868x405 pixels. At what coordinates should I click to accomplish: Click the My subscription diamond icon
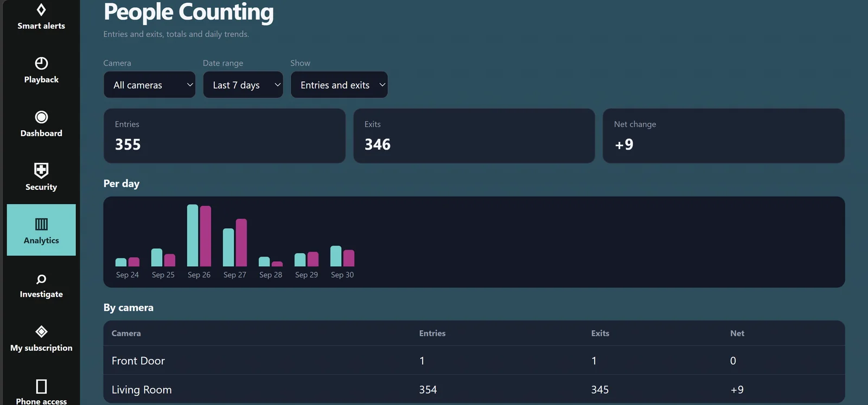click(41, 331)
